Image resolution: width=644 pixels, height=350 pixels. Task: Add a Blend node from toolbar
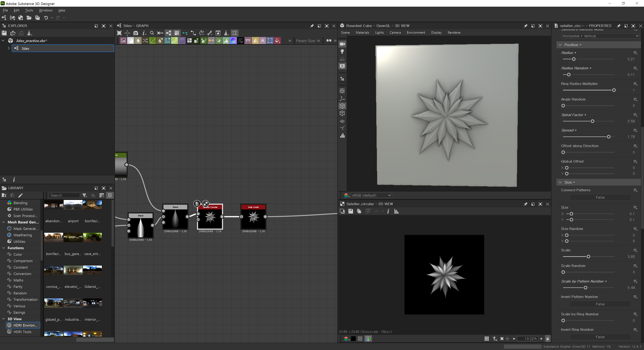[x=130, y=41]
